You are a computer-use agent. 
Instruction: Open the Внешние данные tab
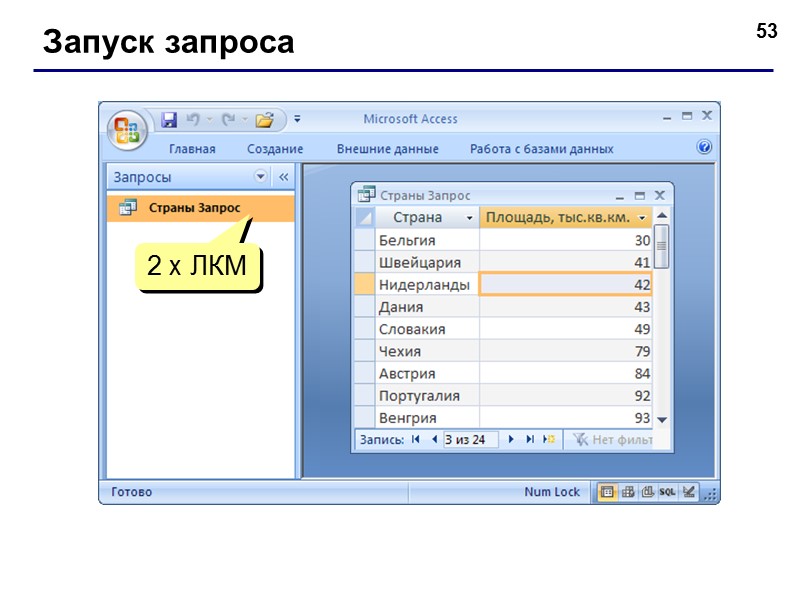[387, 149]
